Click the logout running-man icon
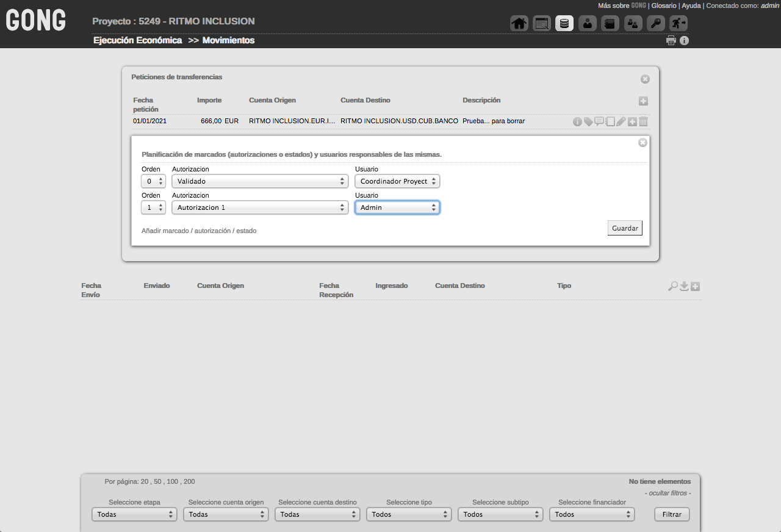The height and width of the screenshot is (532, 781). 678,24
